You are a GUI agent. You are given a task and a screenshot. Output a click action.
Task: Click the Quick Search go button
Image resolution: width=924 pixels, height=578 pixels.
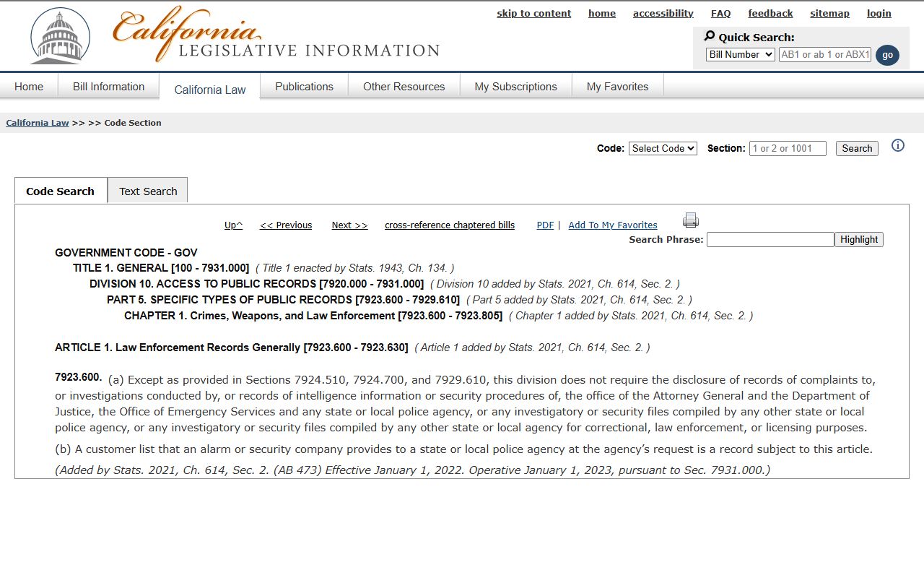tap(887, 55)
